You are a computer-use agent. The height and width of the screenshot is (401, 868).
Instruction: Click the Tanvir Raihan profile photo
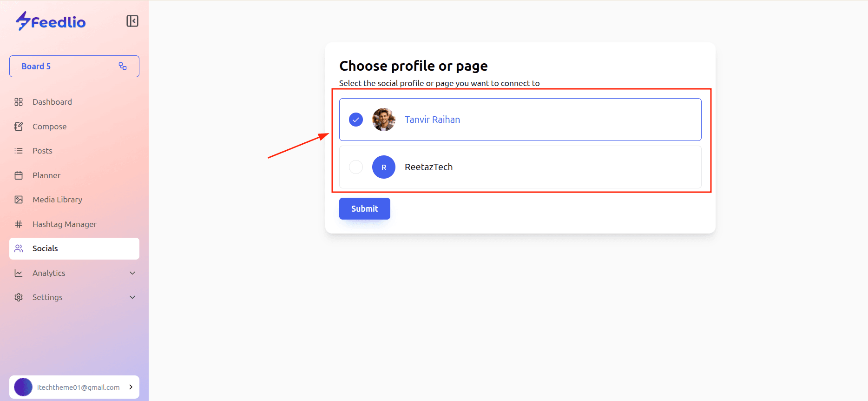tap(384, 120)
